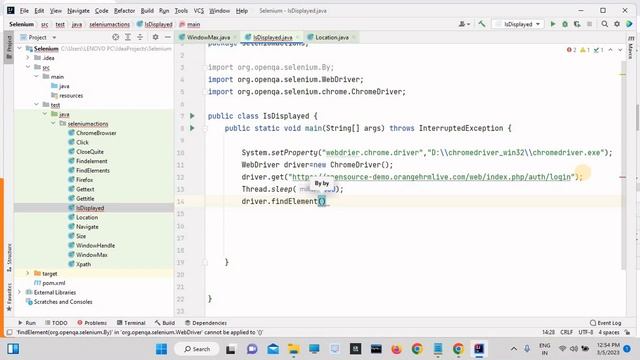Open the Build tool window
This screenshot has height=360, width=640.
pos(165,323)
